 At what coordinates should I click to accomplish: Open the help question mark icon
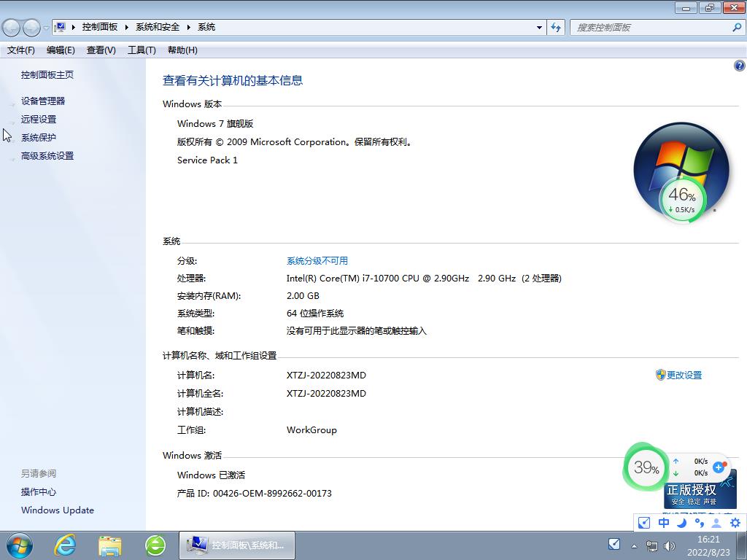[739, 66]
